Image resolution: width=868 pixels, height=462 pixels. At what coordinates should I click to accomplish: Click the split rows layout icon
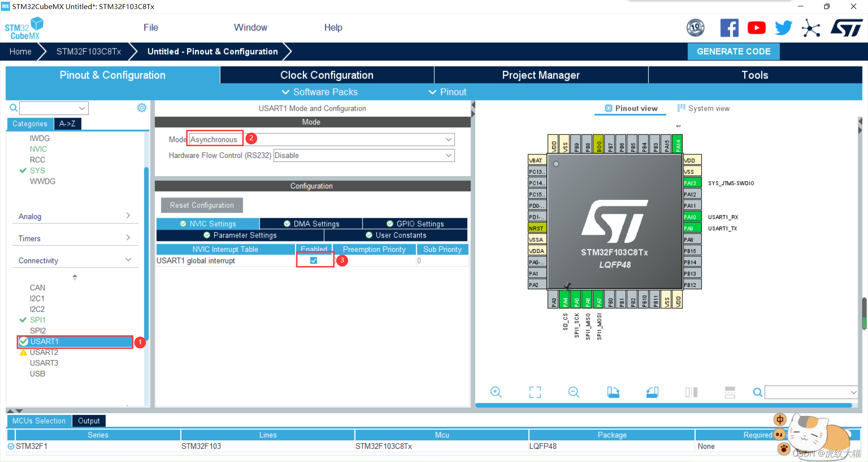coord(730,392)
